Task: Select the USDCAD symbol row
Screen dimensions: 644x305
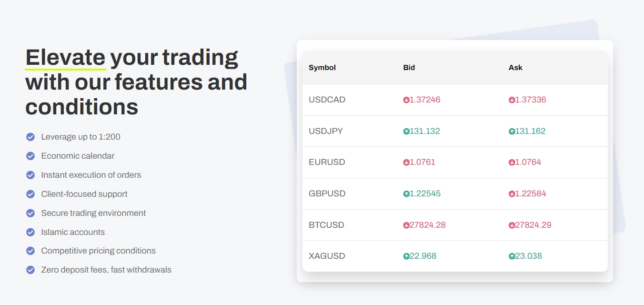Action: (x=455, y=100)
